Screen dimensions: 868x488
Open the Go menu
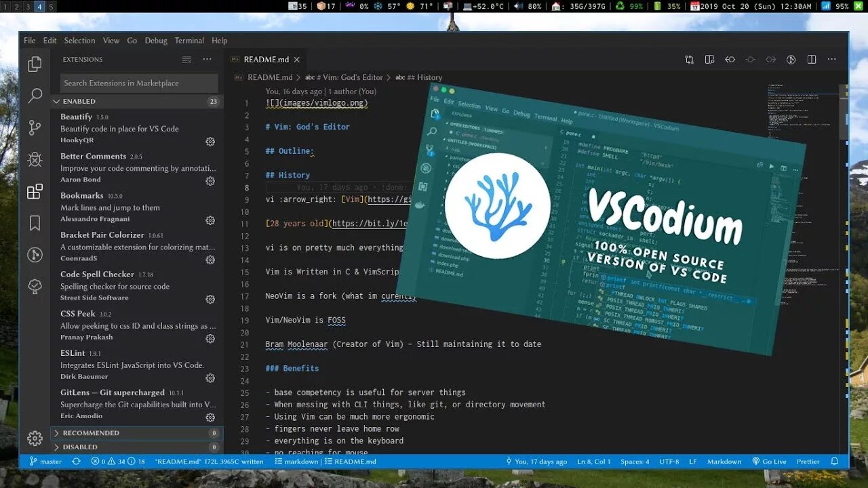pyautogui.click(x=132, y=41)
